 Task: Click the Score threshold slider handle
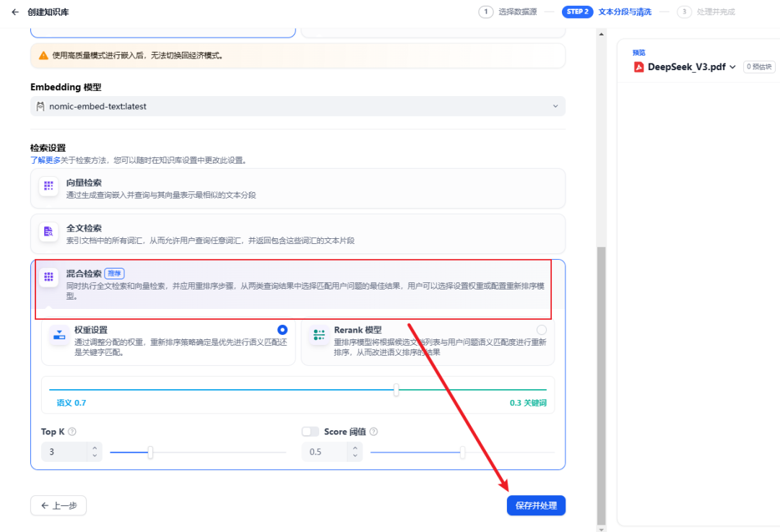(x=463, y=452)
